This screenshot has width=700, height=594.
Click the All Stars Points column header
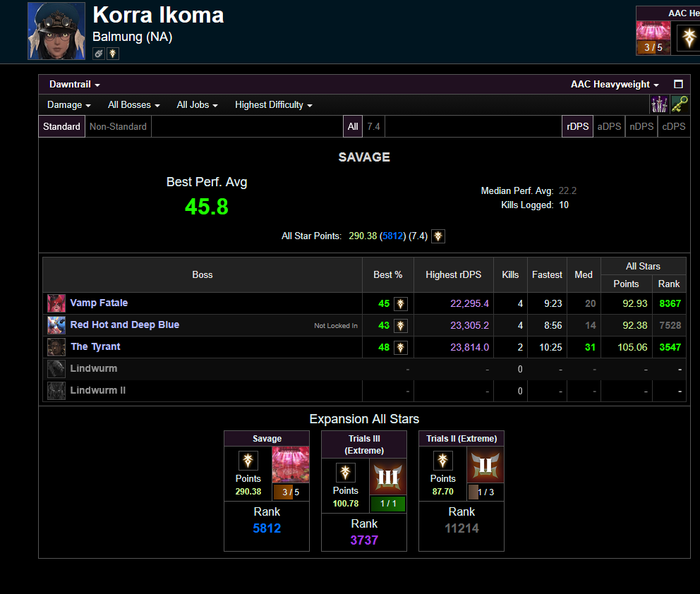626,284
